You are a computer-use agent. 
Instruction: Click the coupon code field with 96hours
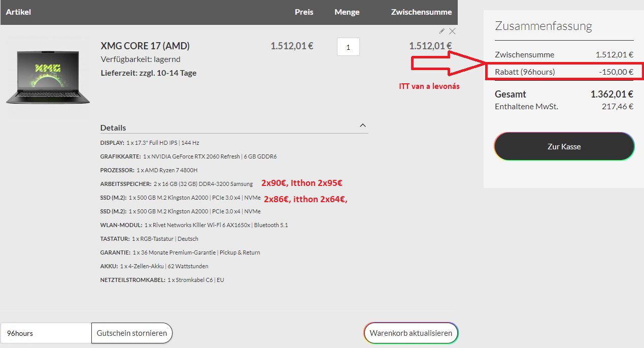tap(46, 333)
